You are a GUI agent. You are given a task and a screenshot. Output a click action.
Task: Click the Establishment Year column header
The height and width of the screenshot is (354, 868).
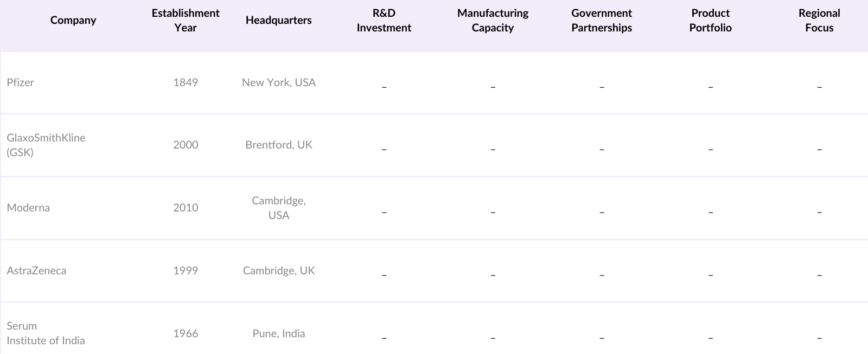(x=186, y=21)
